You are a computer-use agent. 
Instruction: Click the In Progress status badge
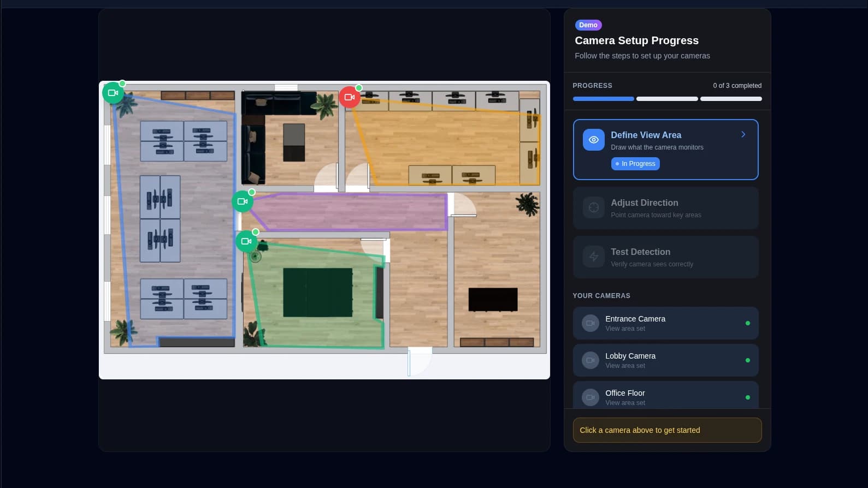pos(635,164)
